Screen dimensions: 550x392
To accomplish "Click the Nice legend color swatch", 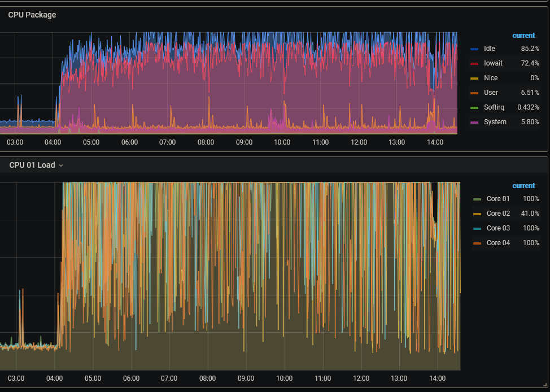I will pos(474,79).
